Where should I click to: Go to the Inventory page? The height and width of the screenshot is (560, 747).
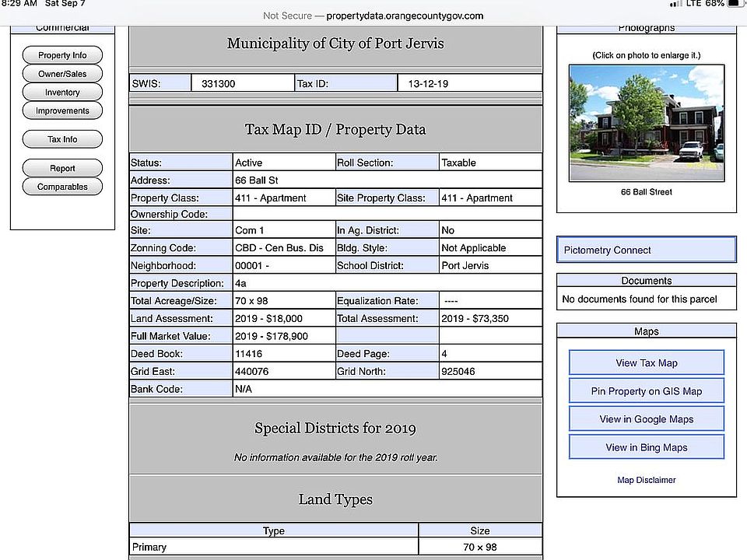(62, 93)
